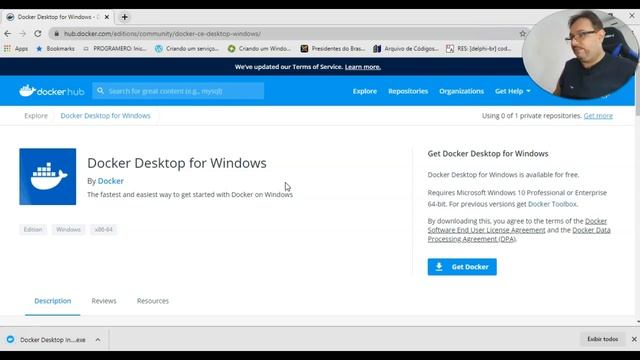
Task: Open the Docker publisher link
Action: point(111,181)
